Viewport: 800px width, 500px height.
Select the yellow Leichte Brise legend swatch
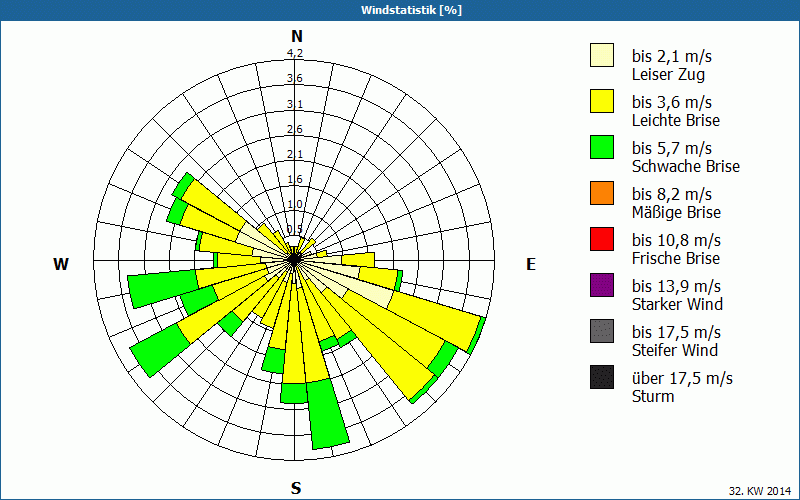pos(602,101)
